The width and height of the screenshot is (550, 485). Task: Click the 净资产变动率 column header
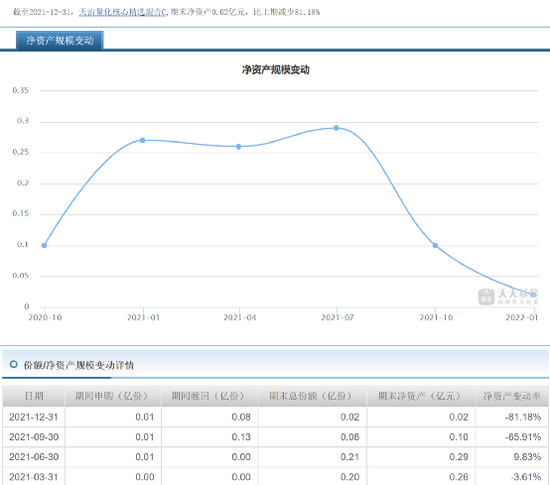point(512,396)
